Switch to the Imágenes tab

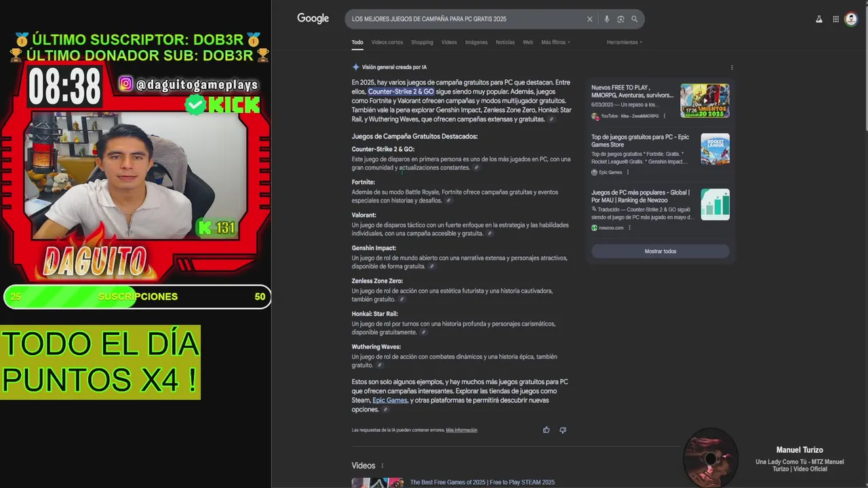[476, 42]
